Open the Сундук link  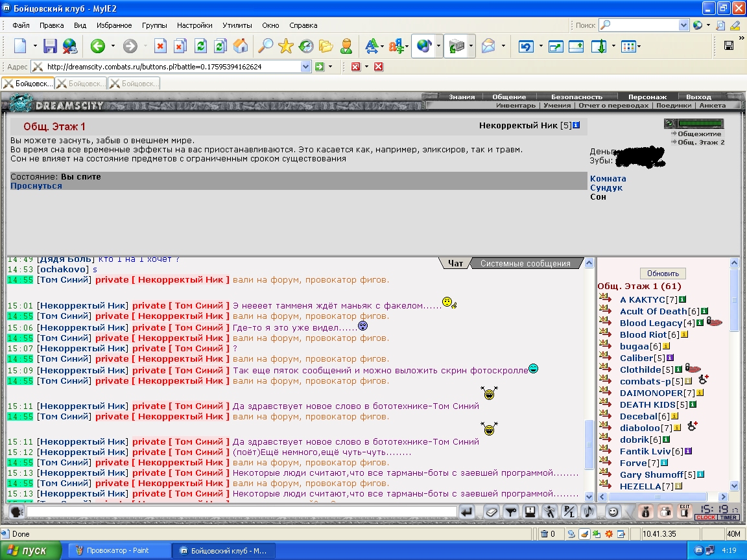coord(606,187)
